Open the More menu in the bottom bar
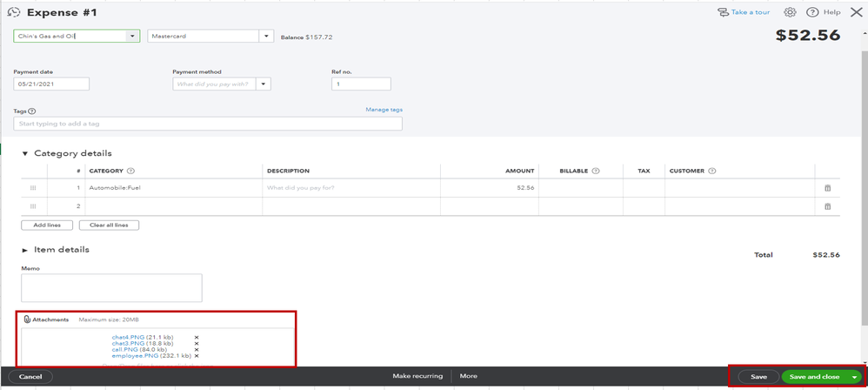The image size is (868, 390). point(468,376)
